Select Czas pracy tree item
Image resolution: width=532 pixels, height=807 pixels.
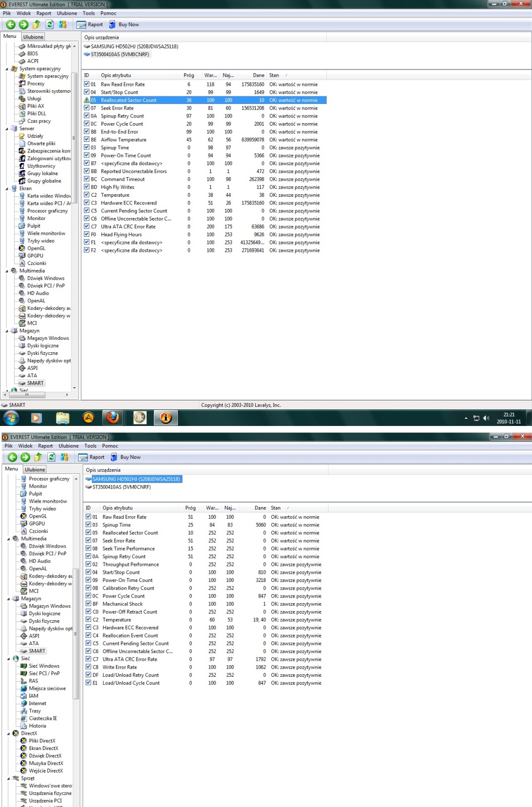(39, 121)
